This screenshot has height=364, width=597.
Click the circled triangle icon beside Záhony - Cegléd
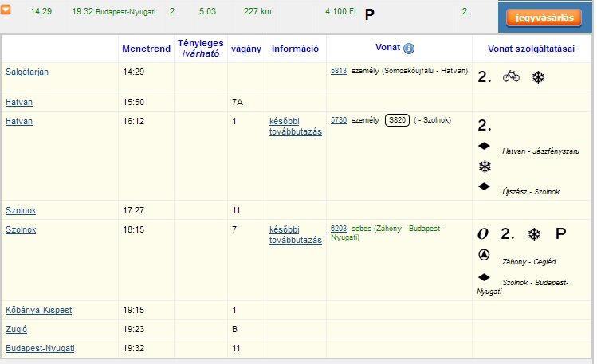[x=483, y=255]
